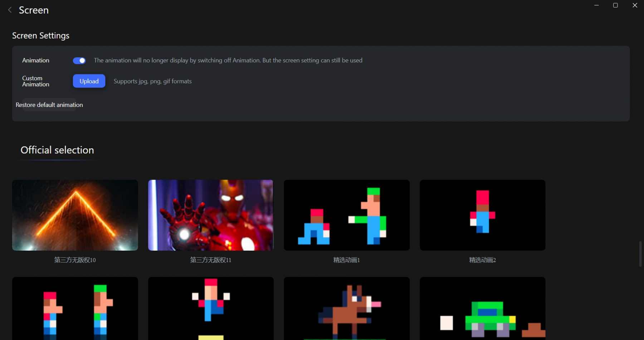Restore the default animation
Image resolution: width=644 pixels, height=340 pixels.
(49, 105)
